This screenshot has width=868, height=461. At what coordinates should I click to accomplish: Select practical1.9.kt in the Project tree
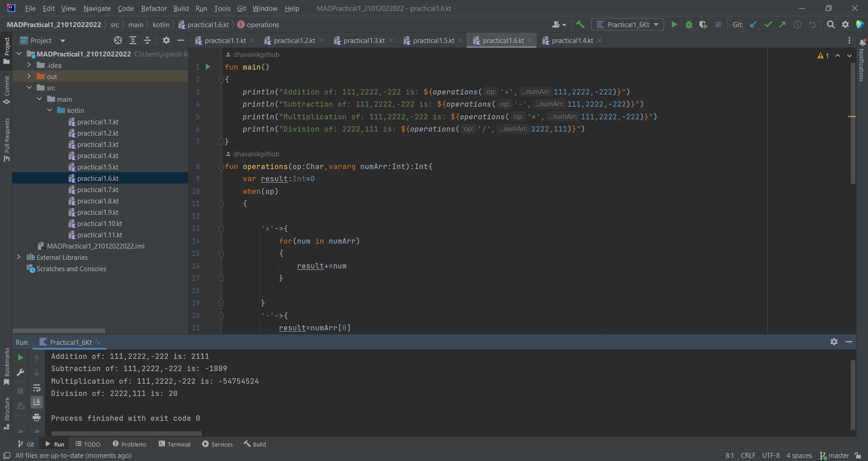(98, 212)
